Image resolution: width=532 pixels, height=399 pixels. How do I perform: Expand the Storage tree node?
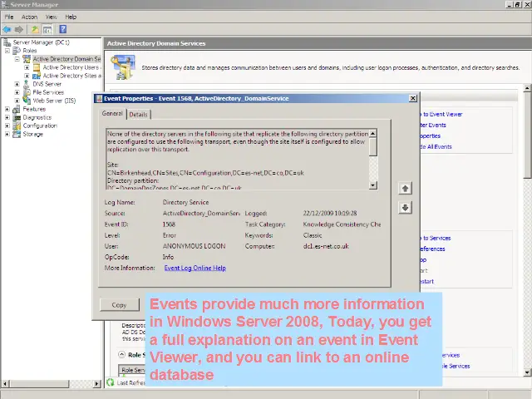coord(7,134)
